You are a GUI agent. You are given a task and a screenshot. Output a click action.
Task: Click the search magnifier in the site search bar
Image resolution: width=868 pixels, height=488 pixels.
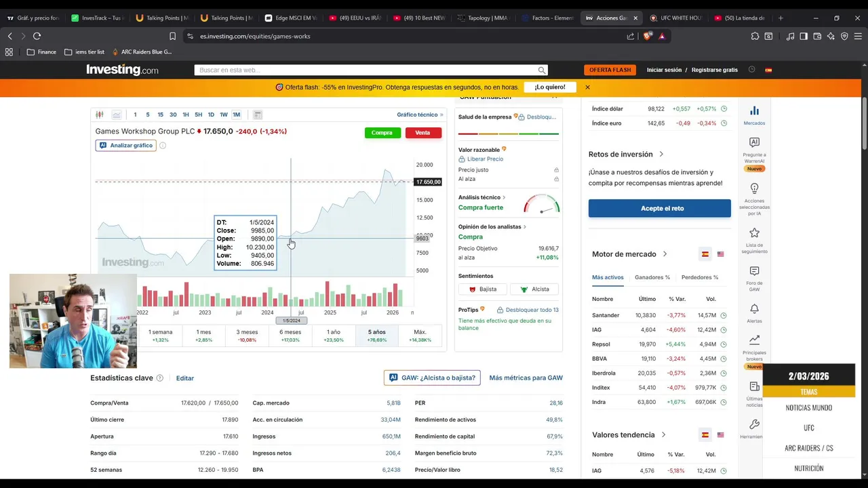542,70
